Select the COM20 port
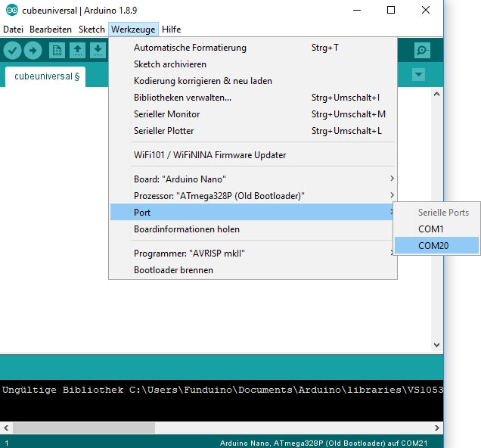 coord(436,245)
